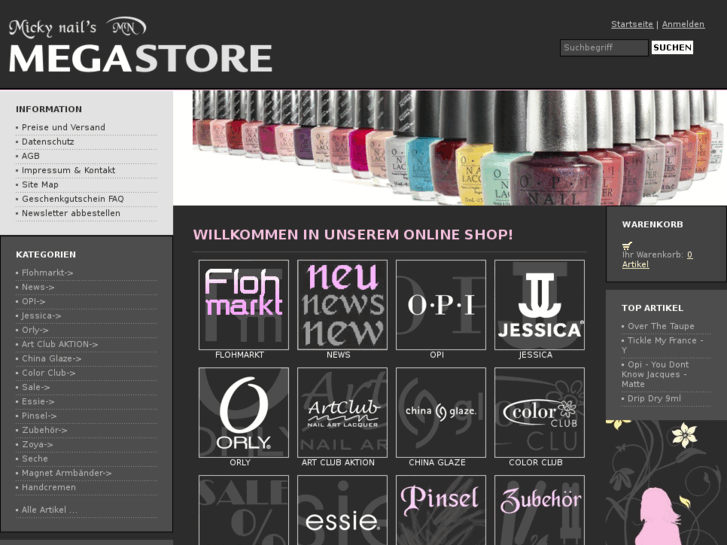Open the Flohmarkt category tile

pyautogui.click(x=243, y=305)
